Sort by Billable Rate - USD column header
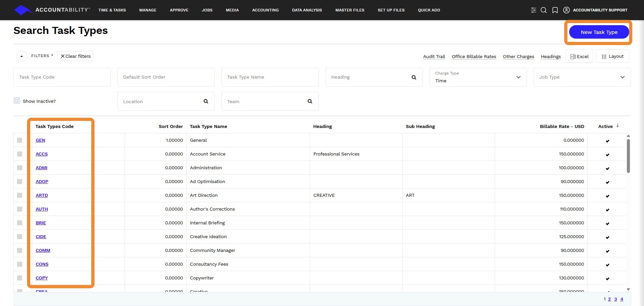This screenshot has width=644, height=306. click(x=562, y=126)
